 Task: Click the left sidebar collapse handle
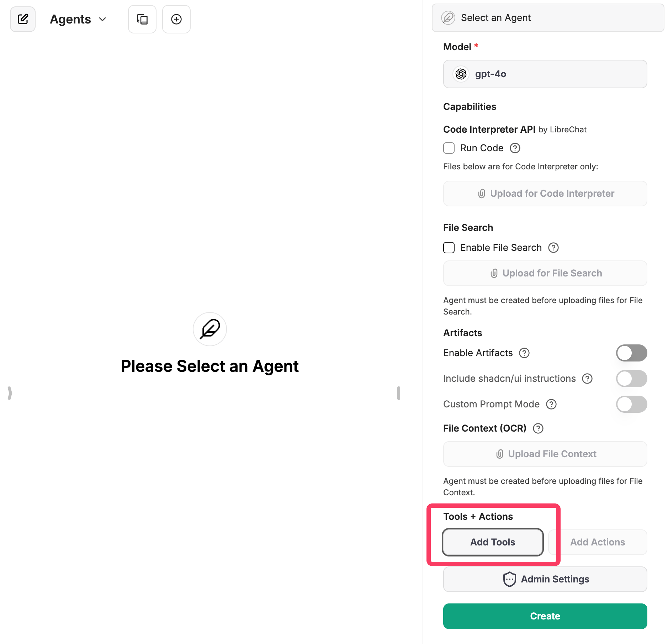(x=10, y=393)
